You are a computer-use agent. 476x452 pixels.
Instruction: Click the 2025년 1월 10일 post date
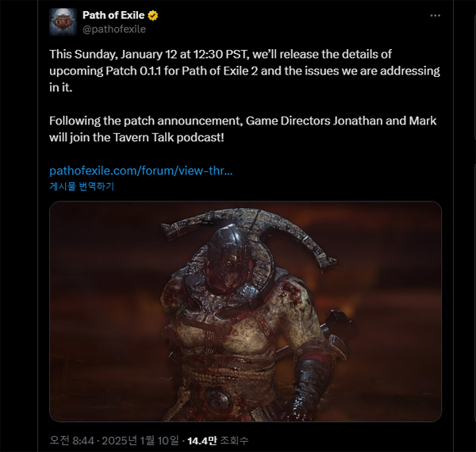pyautogui.click(x=139, y=439)
